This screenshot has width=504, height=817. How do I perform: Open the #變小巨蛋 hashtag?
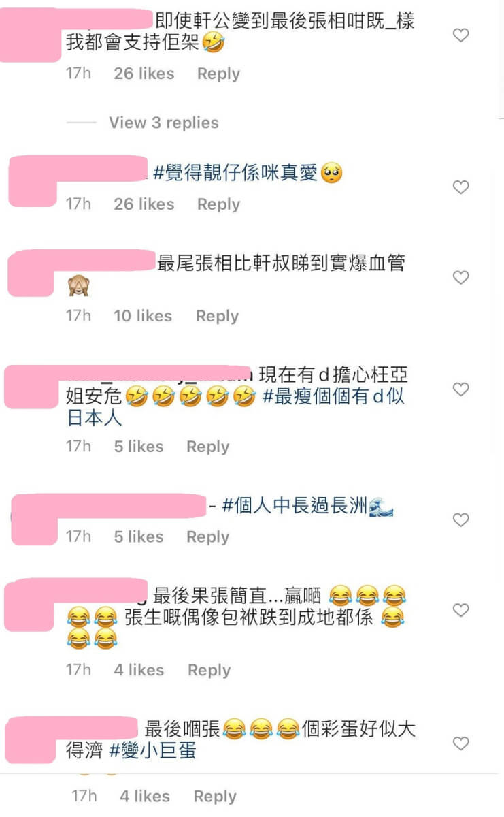pos(152,751)
